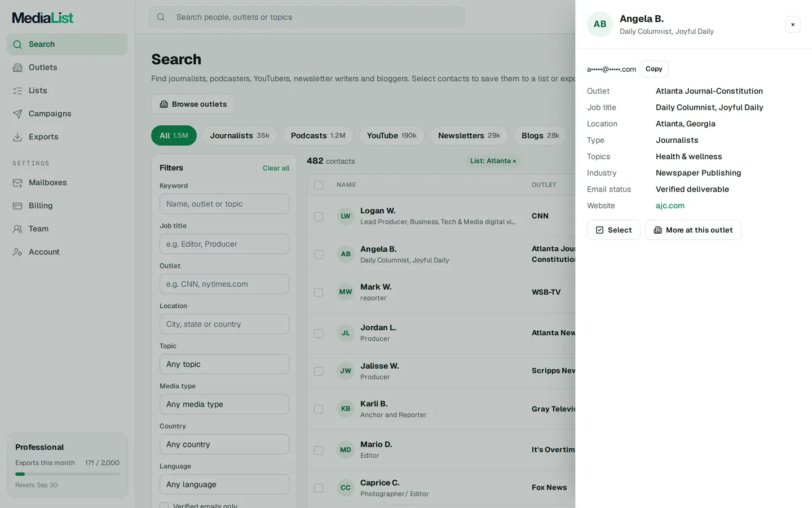Viewport: 812px width, 508px height.
Task: Click the JL avatar for Jordan L.
Action: coord(346,333)
